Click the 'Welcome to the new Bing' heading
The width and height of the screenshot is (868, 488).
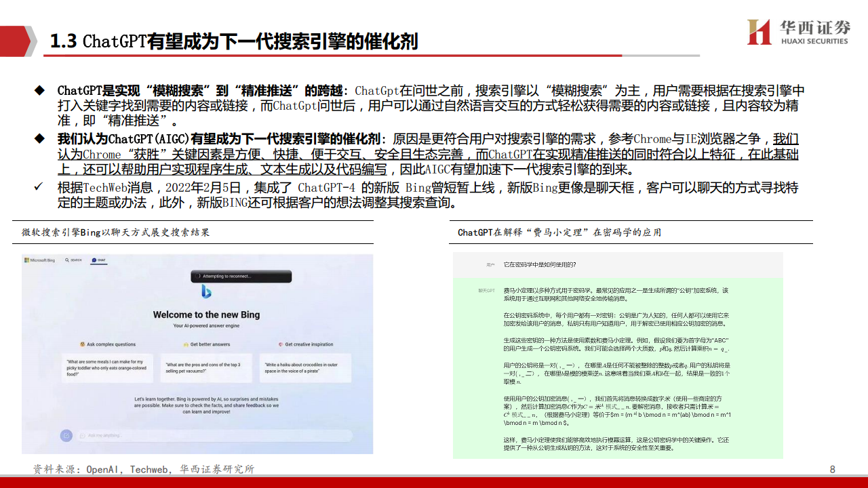coord(206,314)
